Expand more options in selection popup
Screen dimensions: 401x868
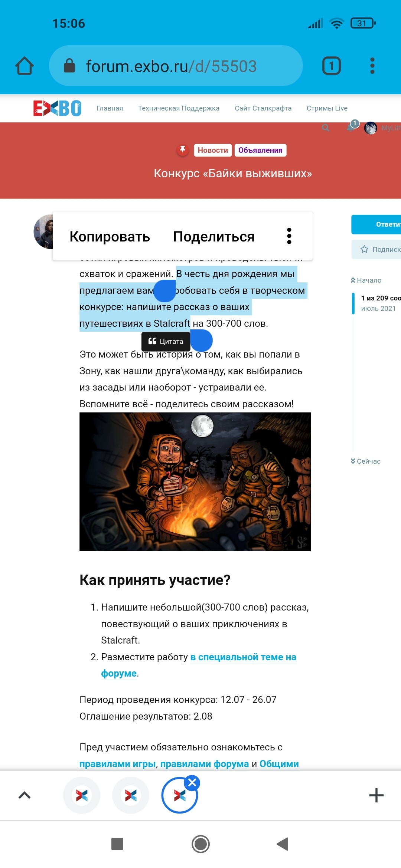point(289,236)
